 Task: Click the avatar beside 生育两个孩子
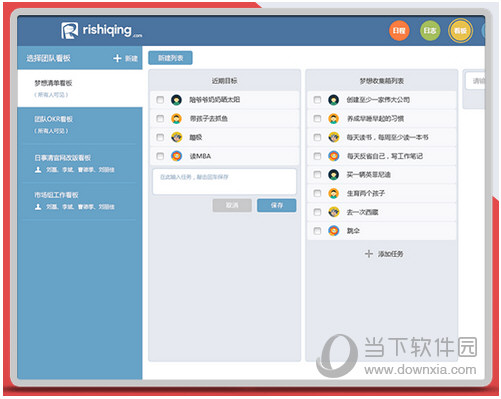(333, 193)
